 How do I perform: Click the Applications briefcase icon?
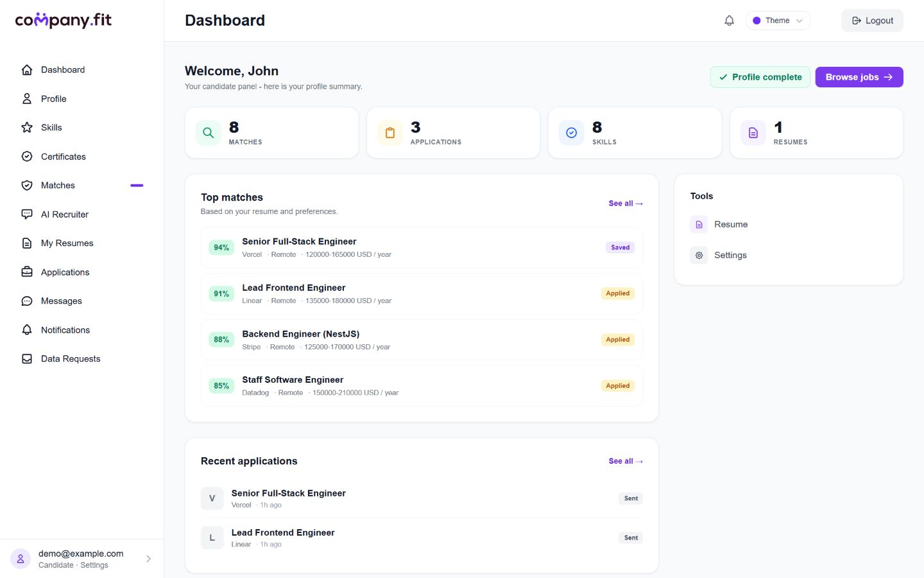pos(27,272)
